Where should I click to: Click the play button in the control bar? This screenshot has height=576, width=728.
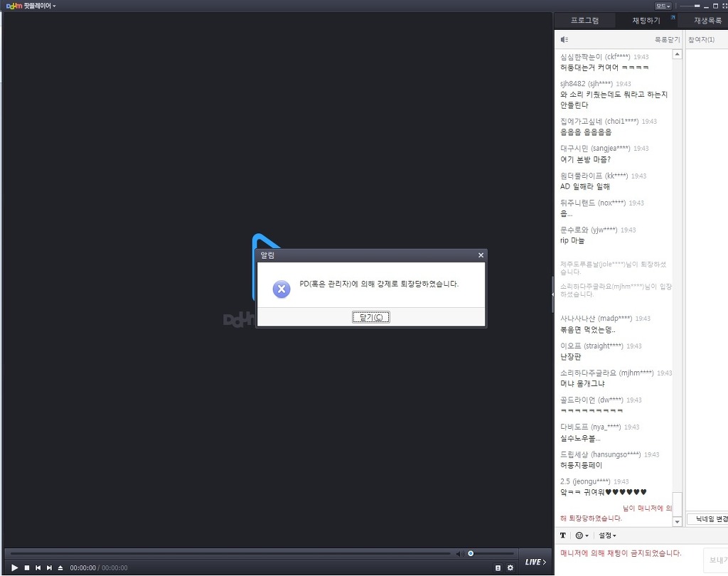[14, 567]
